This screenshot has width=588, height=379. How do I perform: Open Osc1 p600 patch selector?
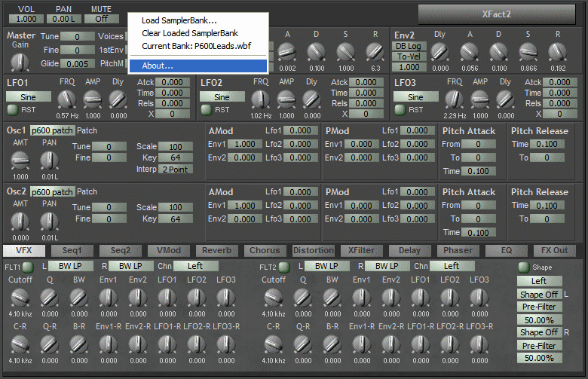[53, 130]
